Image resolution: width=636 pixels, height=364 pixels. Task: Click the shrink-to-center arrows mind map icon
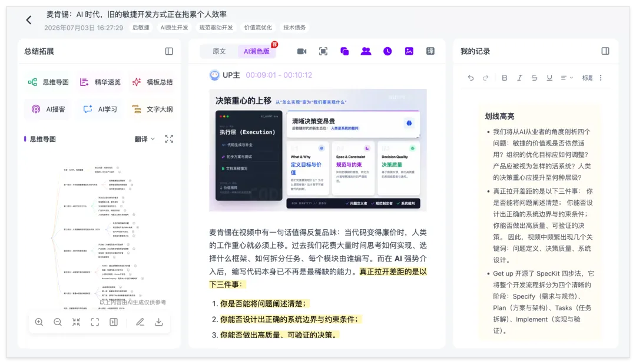click(76, 322)
